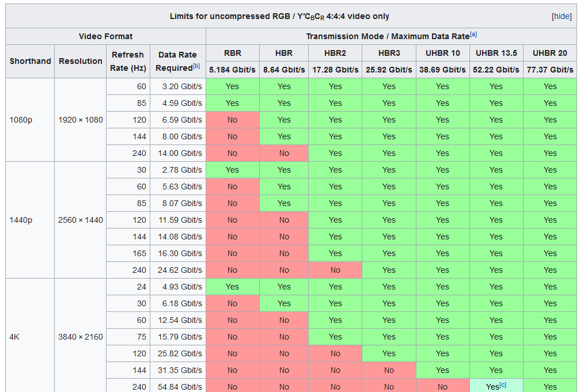Select the 17.28 Gbit/s header value
The width and height of the screenshot is (584, 392).
pyautogui.click(x=335, y=70)
